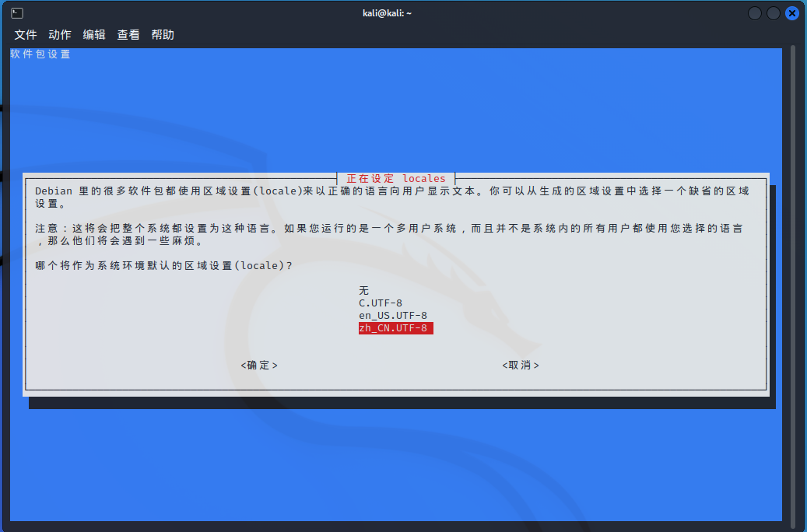The width and height of the screenshot is (807, 532).
Task: Close the terminal window
Action: point(792,13)
